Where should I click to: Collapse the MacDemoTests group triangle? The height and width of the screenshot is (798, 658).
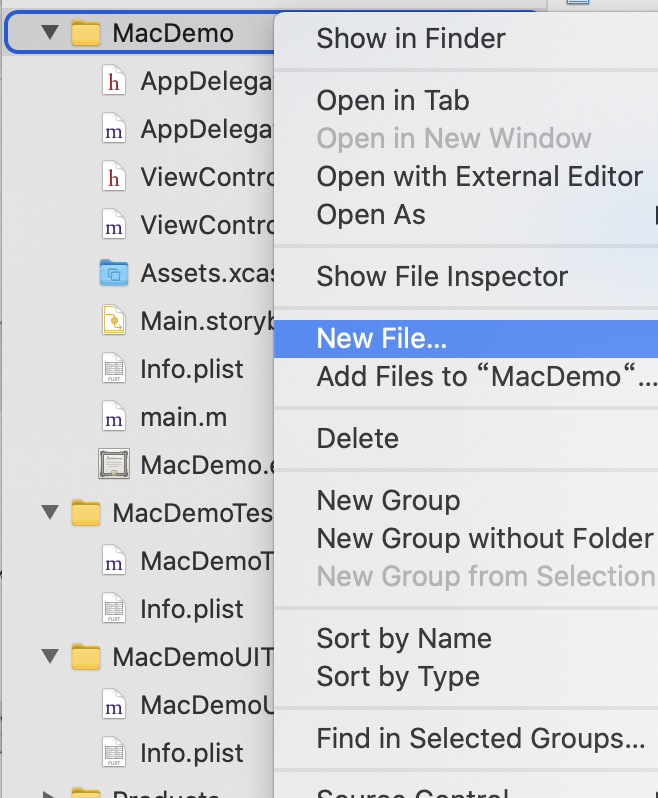(50, 513)
